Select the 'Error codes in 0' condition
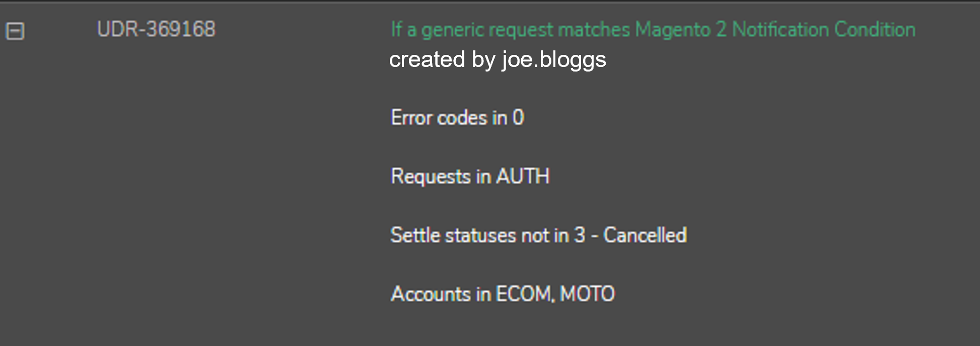980x346 pixels. coord(457,118)
